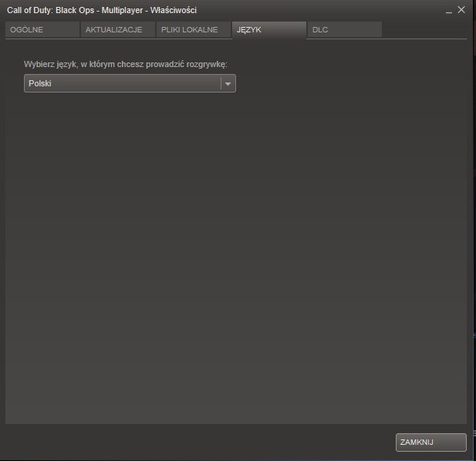Select the JĘZYK tab

point(269,30)
